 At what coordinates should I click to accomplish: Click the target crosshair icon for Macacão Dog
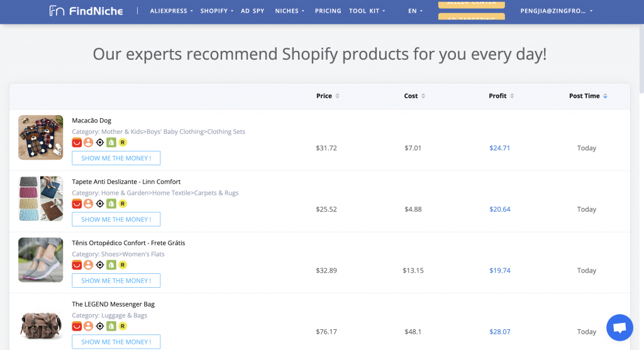pyautogui.click(x=100, y=143)
